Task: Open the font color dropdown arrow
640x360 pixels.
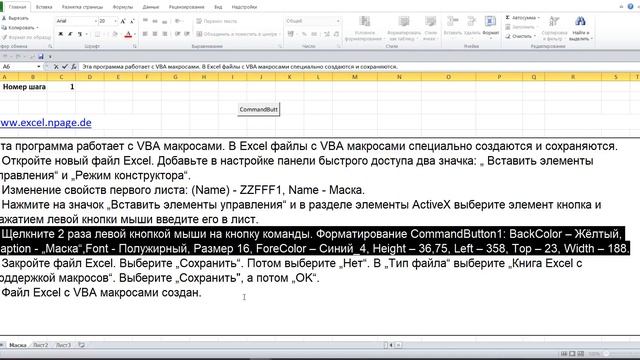Action: coord(135,34)
